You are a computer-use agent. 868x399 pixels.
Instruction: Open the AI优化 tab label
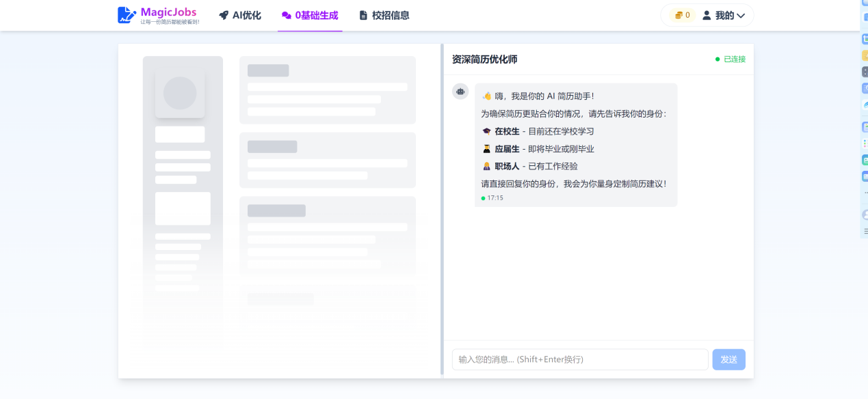(x=246, y=15)
